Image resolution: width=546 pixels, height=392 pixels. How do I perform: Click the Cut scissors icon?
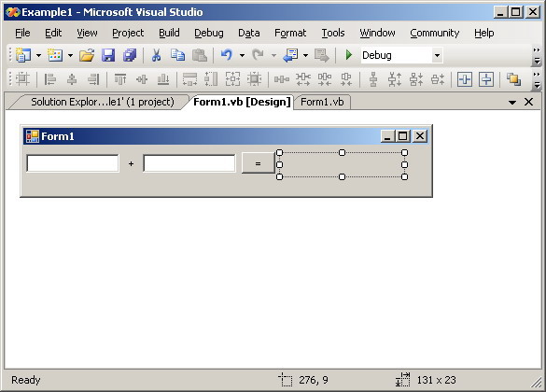pos(156,55)
